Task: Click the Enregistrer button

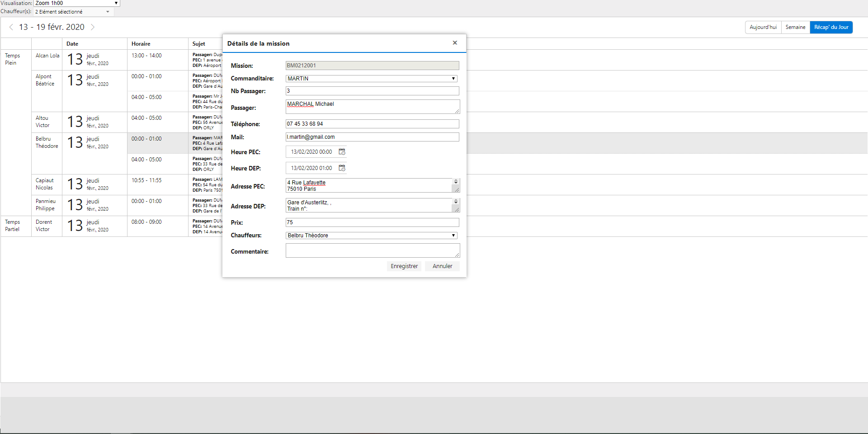Action: (404, 266)
